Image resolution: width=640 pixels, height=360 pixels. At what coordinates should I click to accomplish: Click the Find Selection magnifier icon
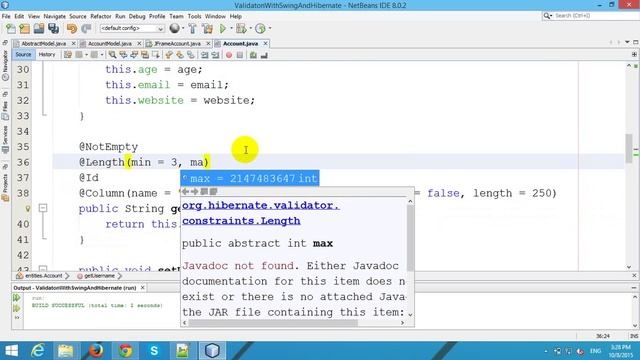[x=112, y=55]
